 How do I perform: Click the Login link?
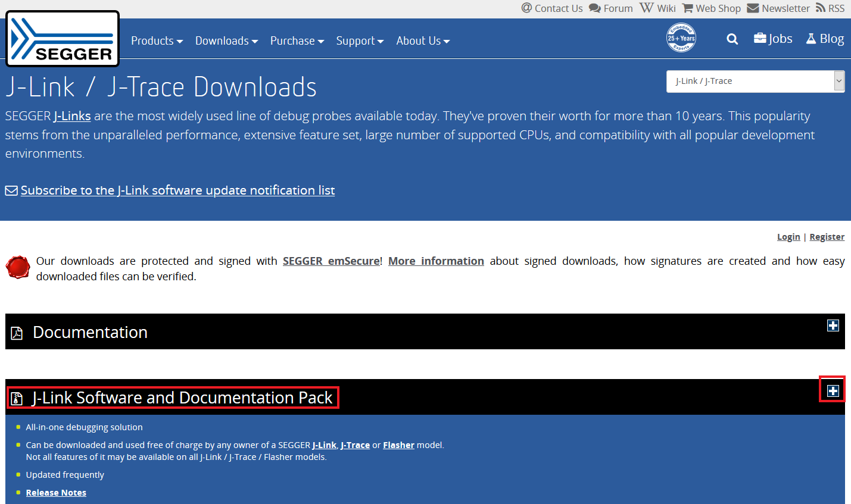tap(788, 237)
